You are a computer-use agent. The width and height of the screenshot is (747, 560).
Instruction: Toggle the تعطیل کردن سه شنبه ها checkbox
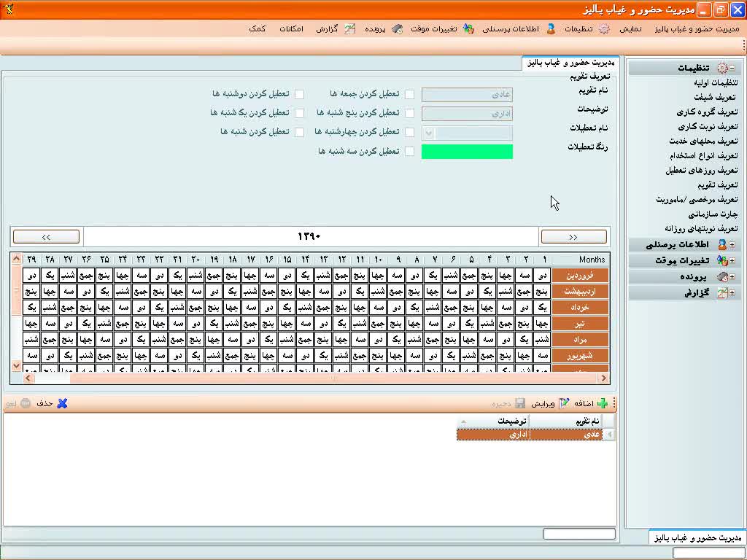[x=410, y=152]
